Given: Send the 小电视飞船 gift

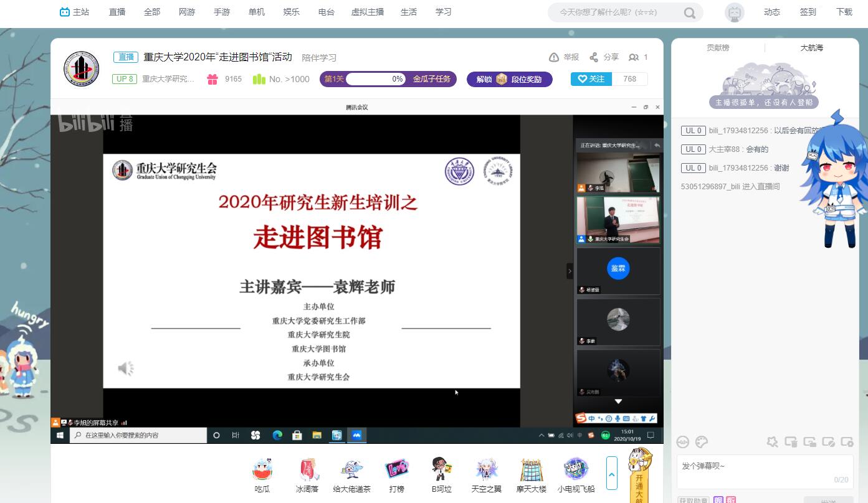Looking at the screenshot, I should 576,476.
